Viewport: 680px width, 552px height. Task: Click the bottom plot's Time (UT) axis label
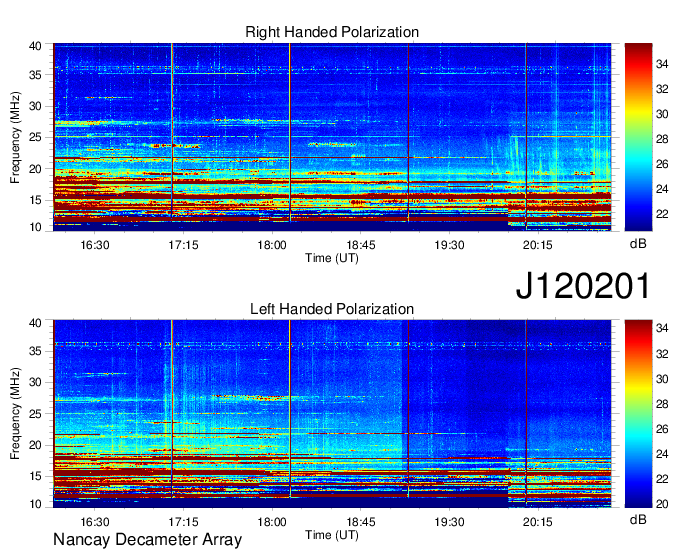[332, 535]
